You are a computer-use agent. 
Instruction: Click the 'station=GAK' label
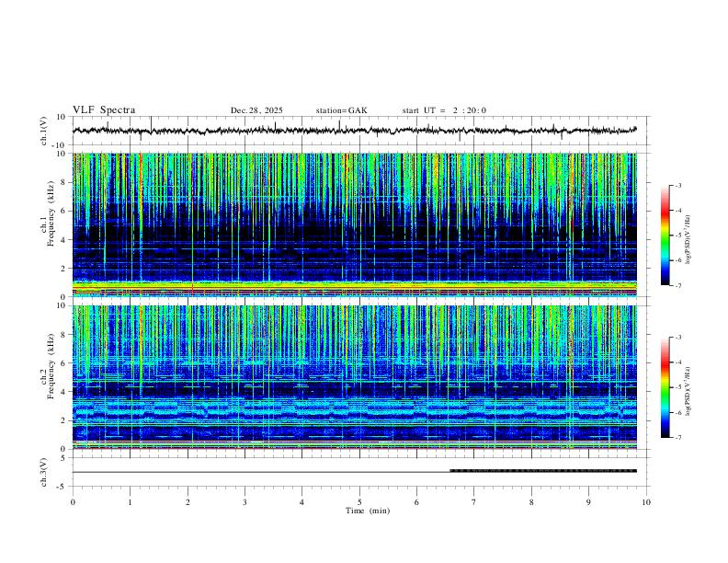[x=341, y=110]
